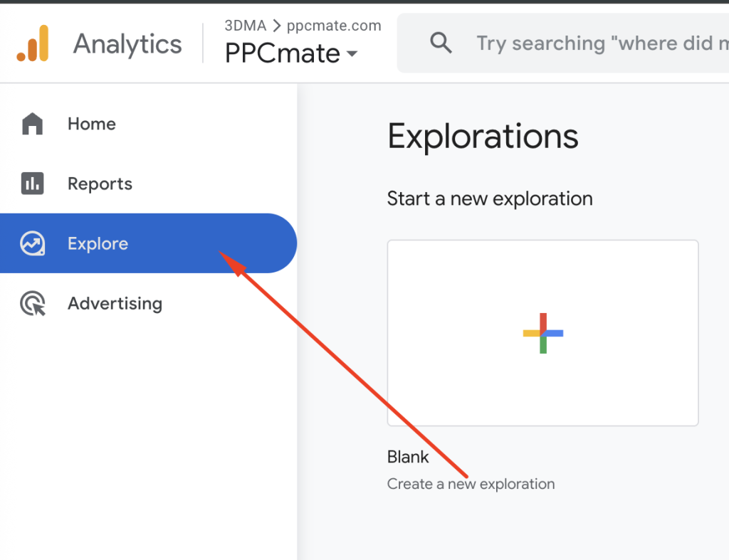Open the Home menu item label
Image resolution: width=729 pixels, height=560 pixels.
91,124
